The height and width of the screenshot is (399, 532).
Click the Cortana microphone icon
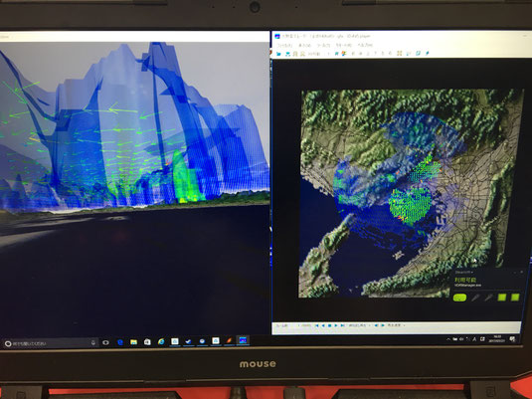[x=93, y=343]
